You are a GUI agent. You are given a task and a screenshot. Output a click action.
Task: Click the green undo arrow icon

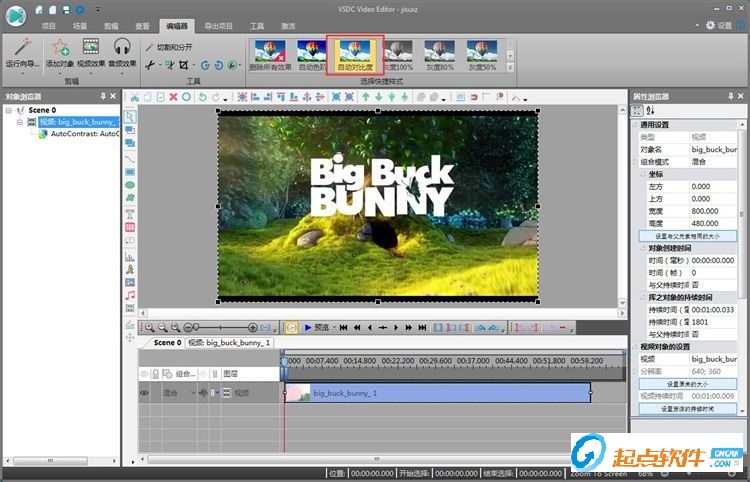203,97
